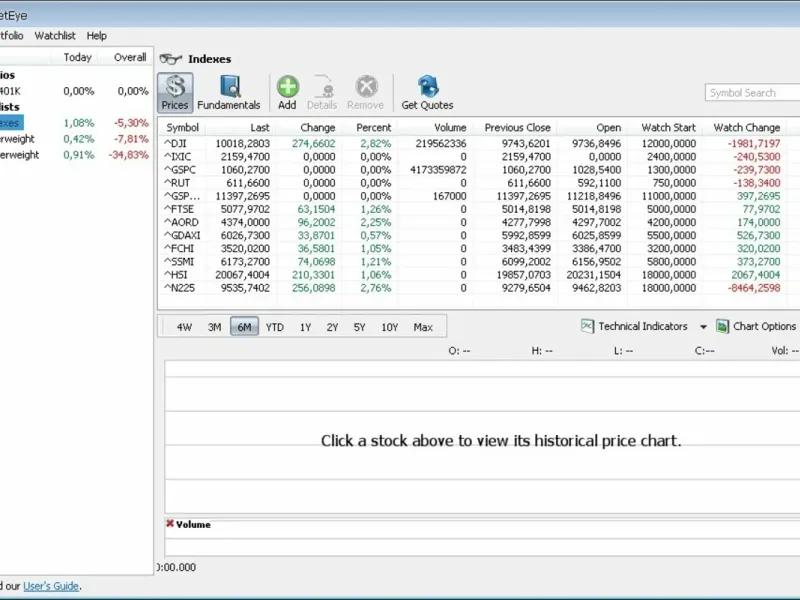This screenshot has height=600, width=800.
Task: Click the 4173359872 volume cell
Action: coord(438,170)
